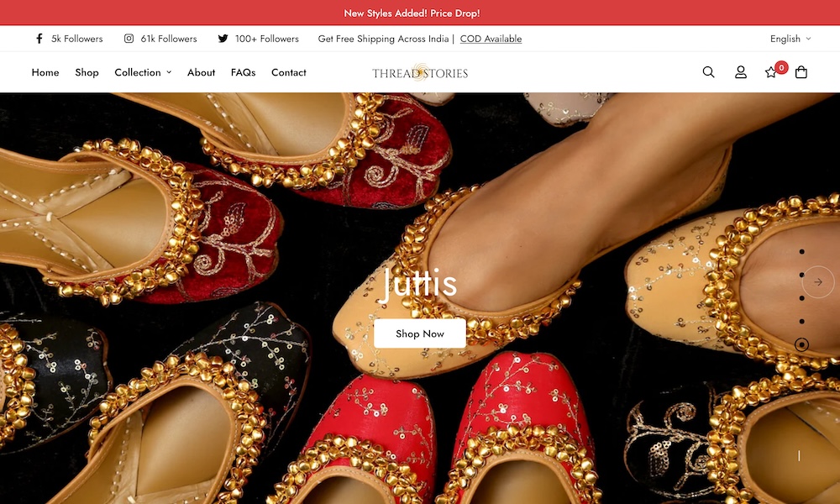Open the wishlist star icon
The height and width of the screenshot is (504, 840).
771,72
